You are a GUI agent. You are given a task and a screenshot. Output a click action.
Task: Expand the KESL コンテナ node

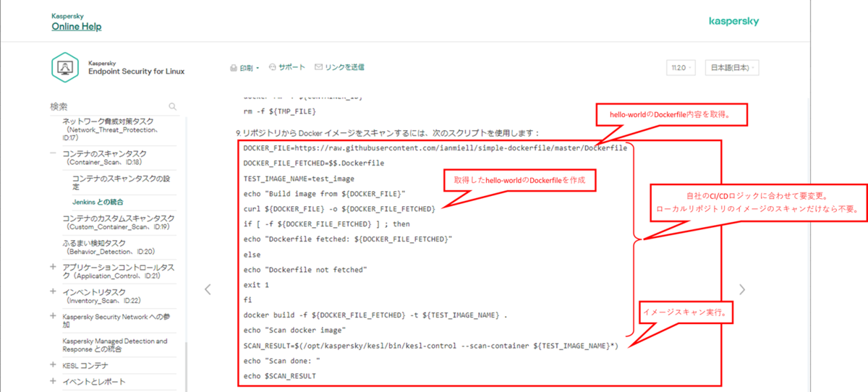[x=54, y=365]
